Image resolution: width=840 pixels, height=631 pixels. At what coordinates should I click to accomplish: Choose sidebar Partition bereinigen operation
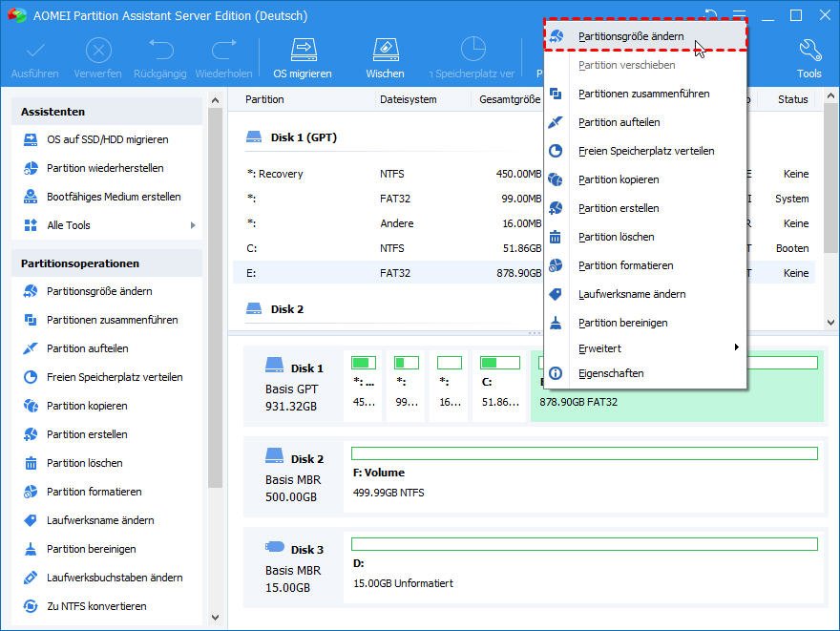pyautogui.click(x=91, y=549)
